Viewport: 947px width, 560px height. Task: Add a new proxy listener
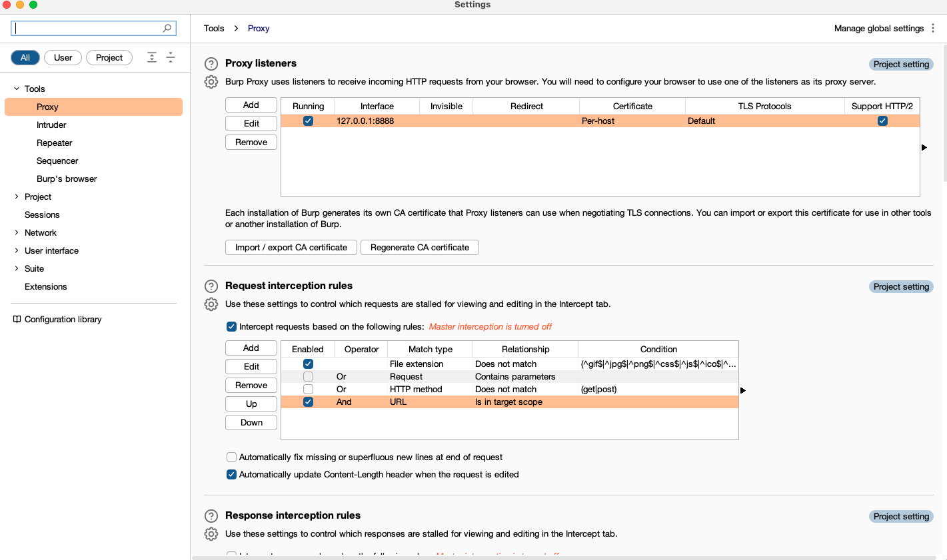click(251, 105)
